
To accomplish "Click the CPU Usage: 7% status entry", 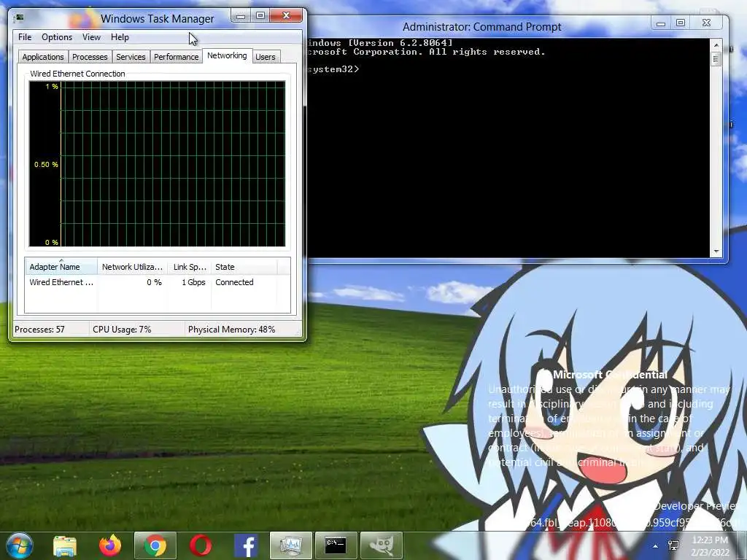I will point(136,330).
